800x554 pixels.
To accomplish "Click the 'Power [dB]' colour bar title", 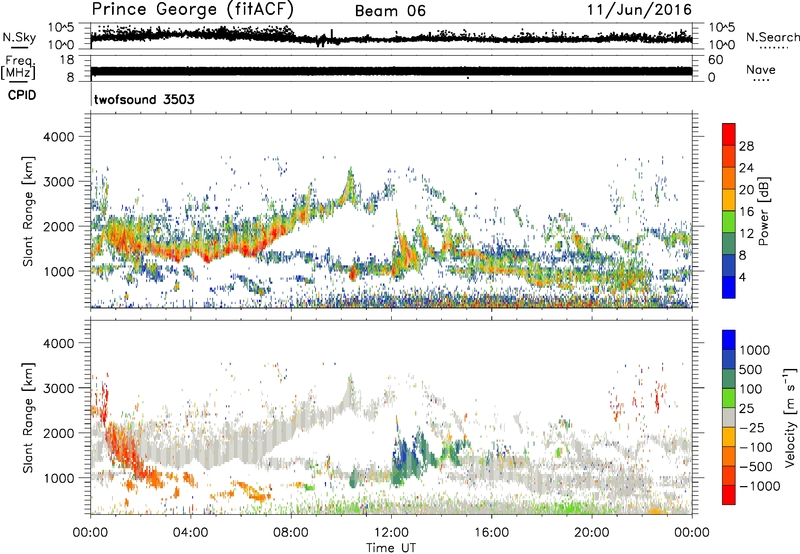I will (764, 211).
